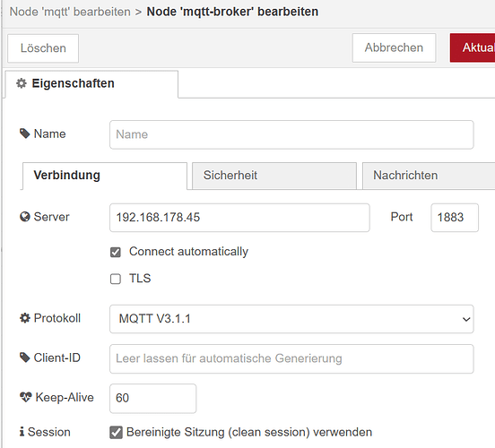This screenshot has height=448, width=495.
Task: Click the tag icon next to Name
Action: (x=24, y=134)
